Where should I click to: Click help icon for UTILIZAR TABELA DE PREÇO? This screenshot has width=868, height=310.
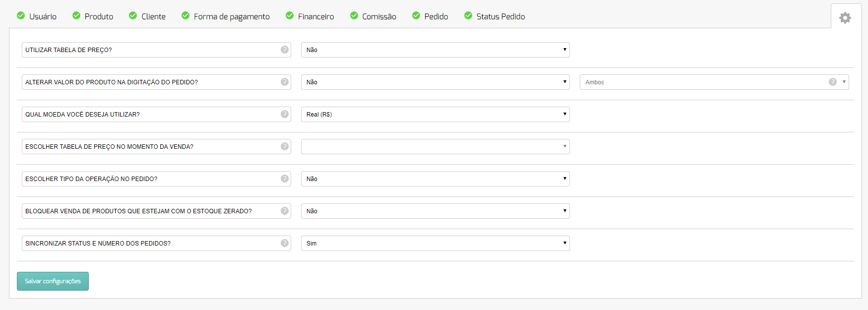285,50
